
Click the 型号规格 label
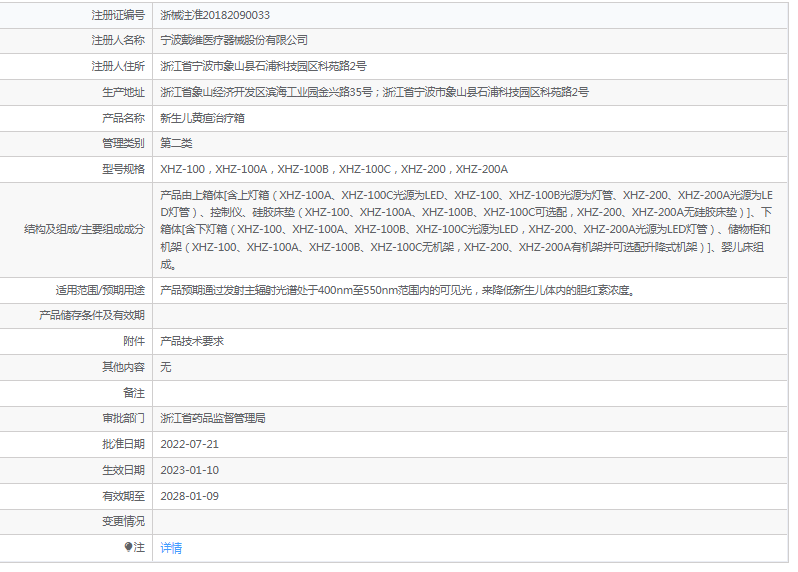[x=124, y=169]
